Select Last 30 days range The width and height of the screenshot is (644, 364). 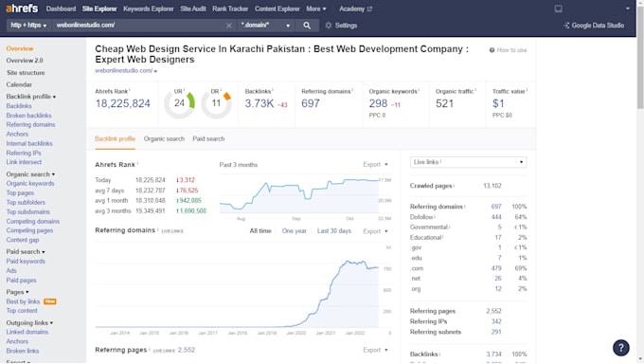[334, 231]
